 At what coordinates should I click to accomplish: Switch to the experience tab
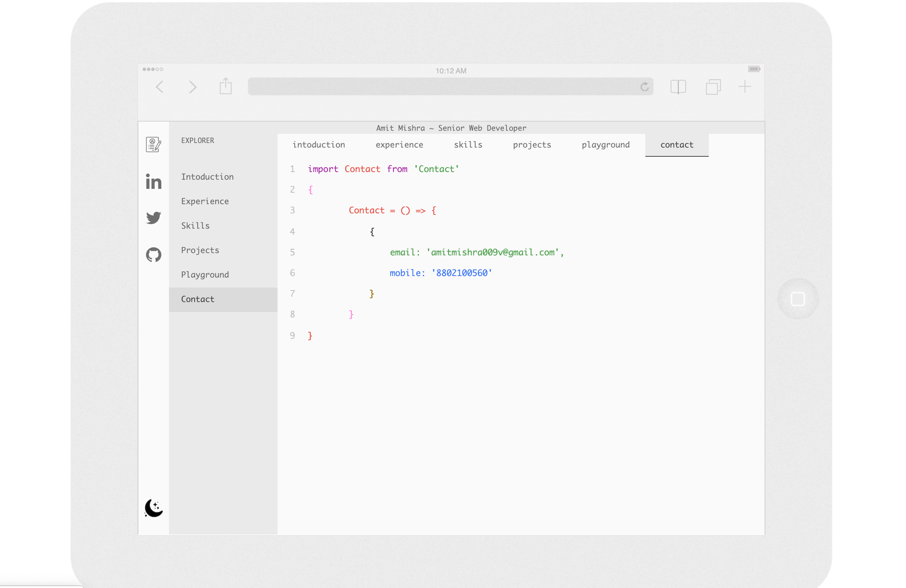399,143
